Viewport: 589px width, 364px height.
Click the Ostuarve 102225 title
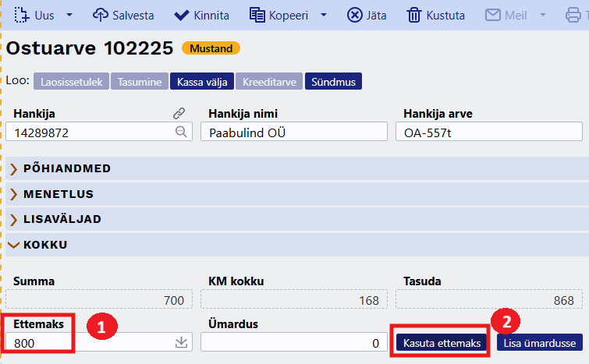click(x=90, y=48)
